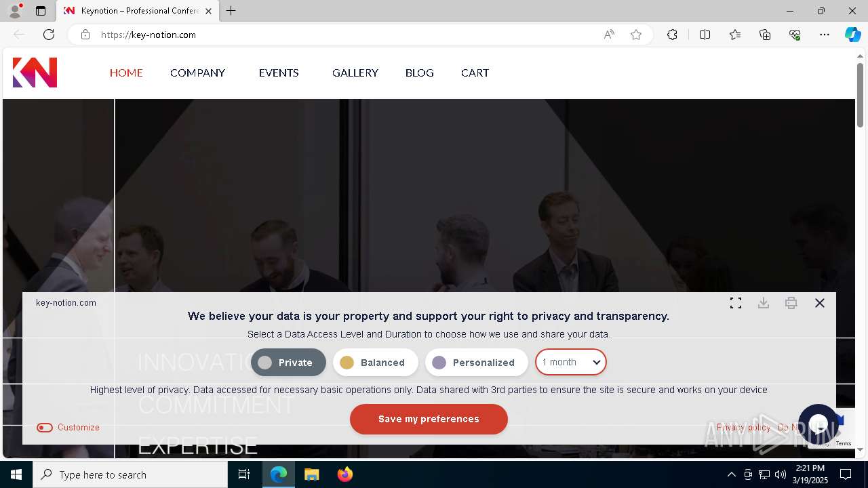Screen dimensions: 868x488
Task: Open the browser profile icon
Action: (x=15, y=11)
